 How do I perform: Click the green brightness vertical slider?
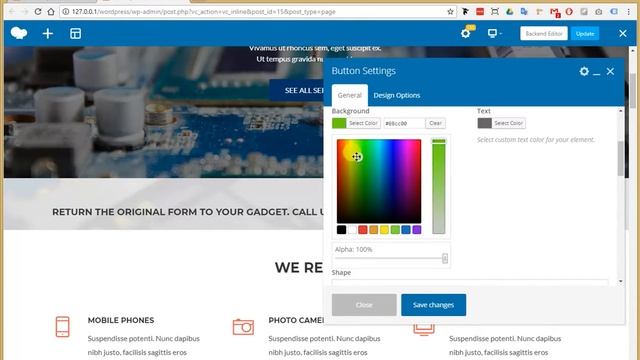(x=439, y=186)
